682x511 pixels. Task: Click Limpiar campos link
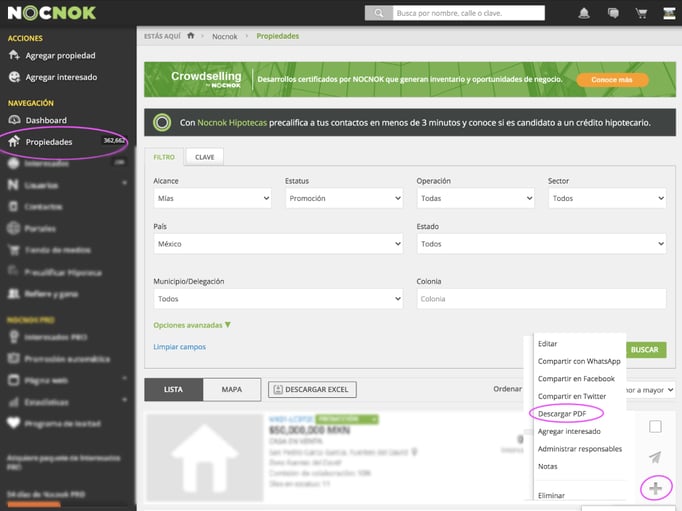pyautogui.click(x=179, y=347)
